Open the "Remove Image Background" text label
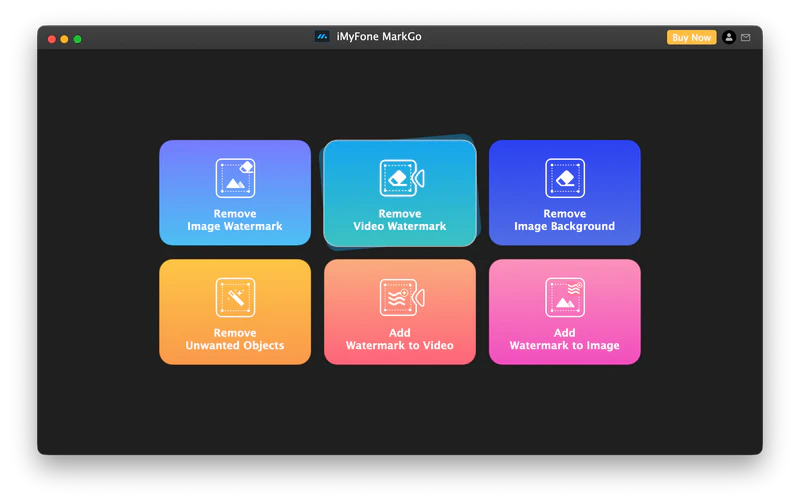Image resolution: width=800 pixels, height=504 pixels. click(x=565, y=220)
